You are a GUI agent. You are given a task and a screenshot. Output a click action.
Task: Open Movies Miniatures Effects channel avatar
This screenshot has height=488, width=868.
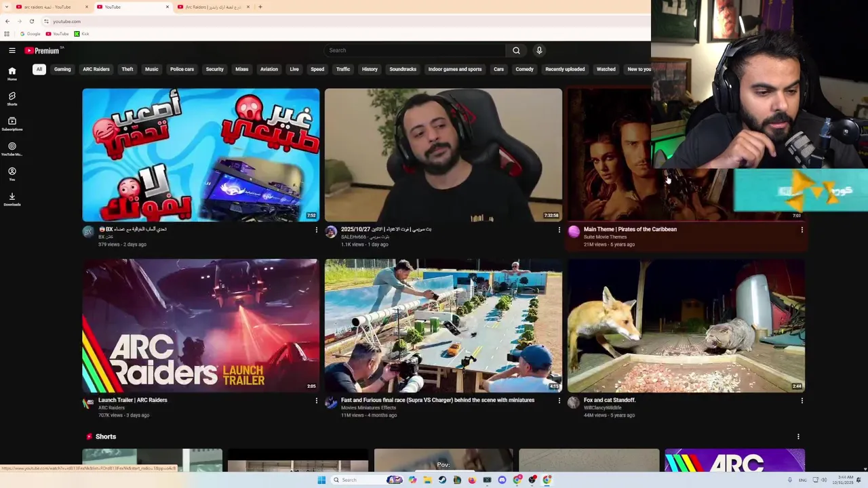(331, 403)
